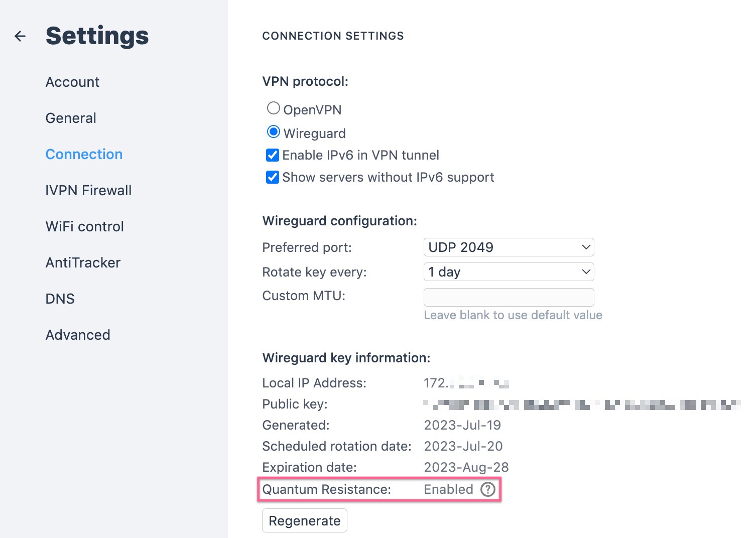
Task: Toggle Enable IPv6 in VPN tunnel
Action: click(x=273, y=155)
